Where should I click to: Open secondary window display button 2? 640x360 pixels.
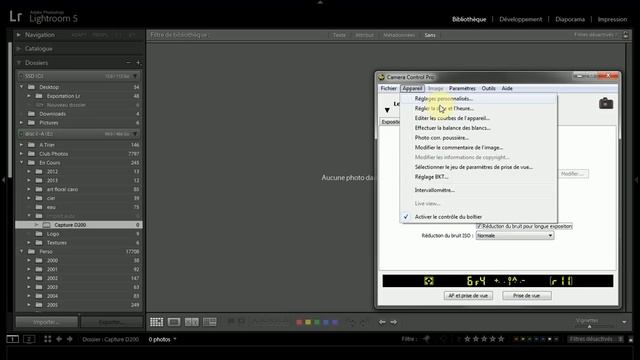(x=29, y=339)
